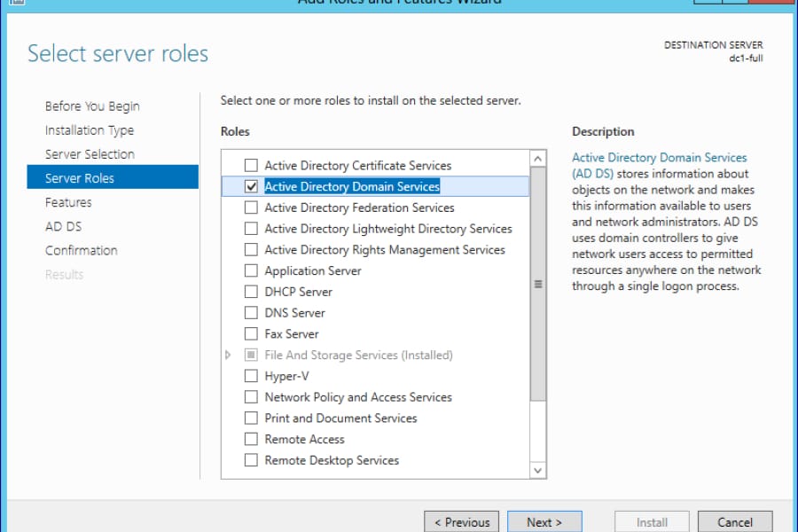Switch to the Server Selection step
Screen dimensions: 798x532
click(x=90, y=154)
